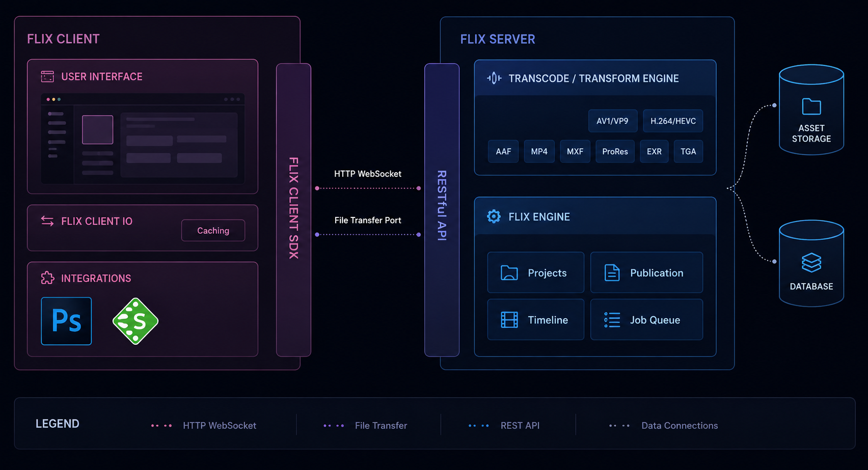Click the Flix Client IO arrows icon

tap(47, 221)
